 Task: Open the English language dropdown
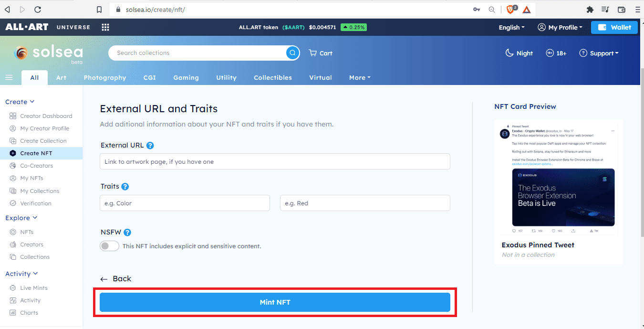pyautogui.click(x=511, y=27)
